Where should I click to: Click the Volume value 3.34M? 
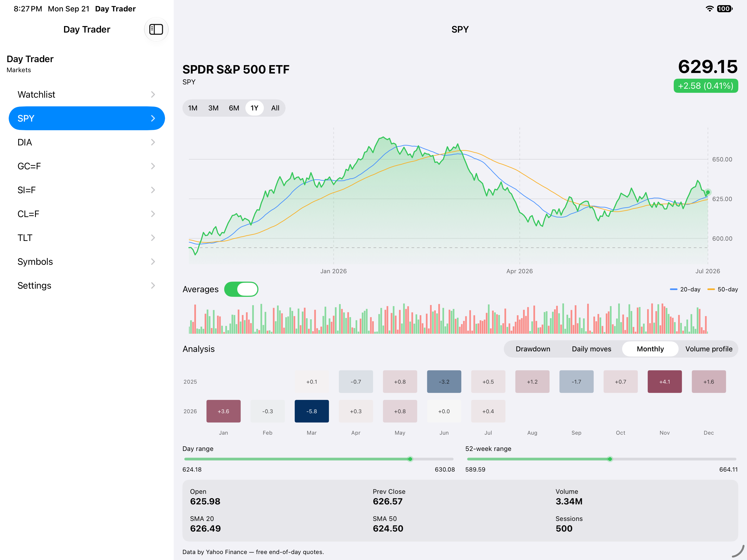click(569, 501)
